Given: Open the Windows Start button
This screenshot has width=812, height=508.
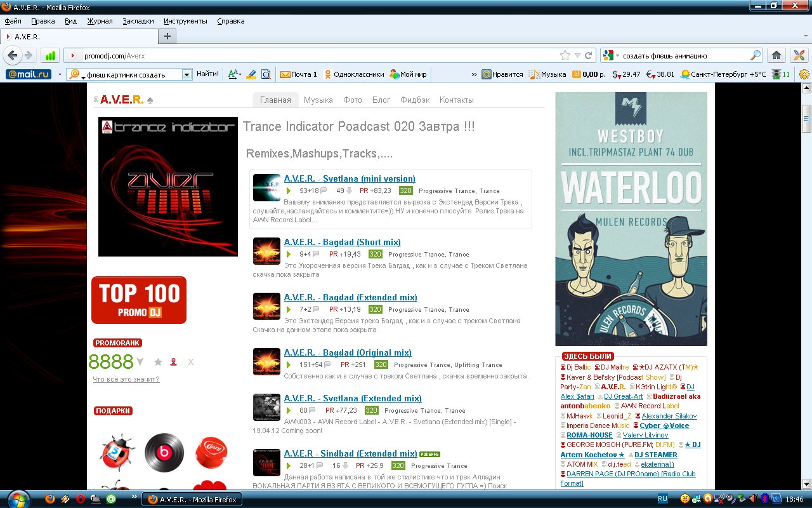Looking at the screenshot, I should point(19,498).
